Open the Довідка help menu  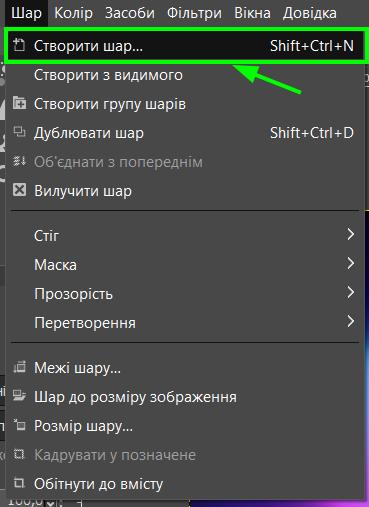click(310, 13)
